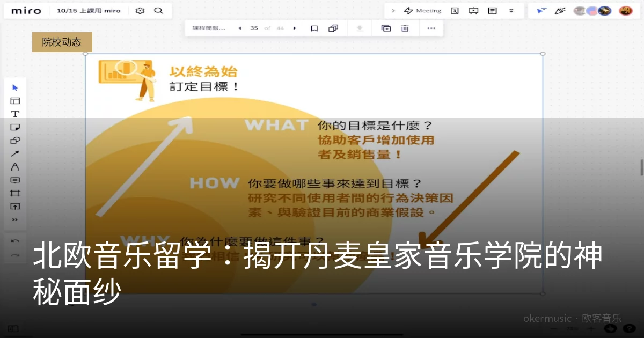Open more options ellipsis in frame toolbar

tap(431, 28)
